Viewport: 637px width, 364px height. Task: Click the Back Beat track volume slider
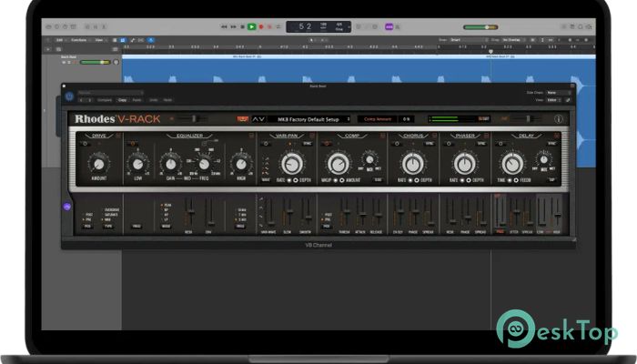tap(95, 62)
